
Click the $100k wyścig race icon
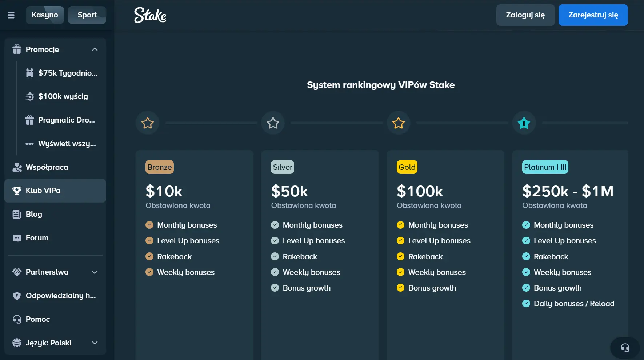[29, 96]
